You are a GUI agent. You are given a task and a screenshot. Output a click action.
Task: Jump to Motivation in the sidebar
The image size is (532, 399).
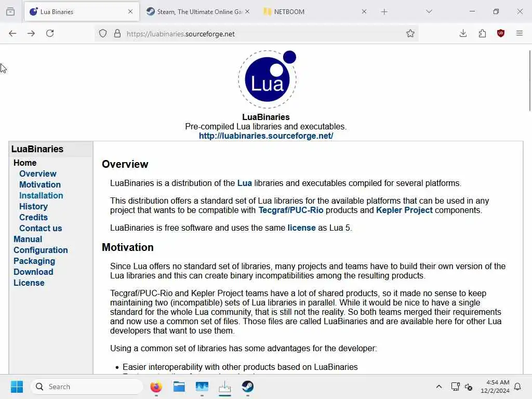(39, 184)
